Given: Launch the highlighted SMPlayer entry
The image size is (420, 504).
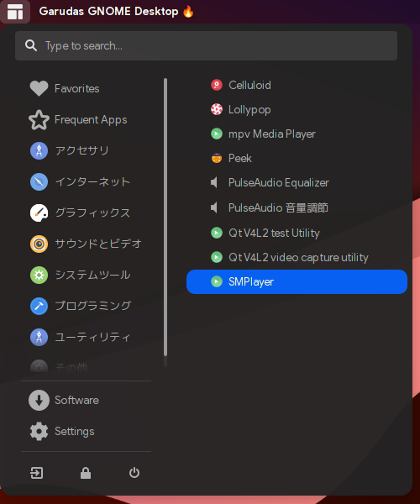Looking at the screenshot, I should point(297,281).
